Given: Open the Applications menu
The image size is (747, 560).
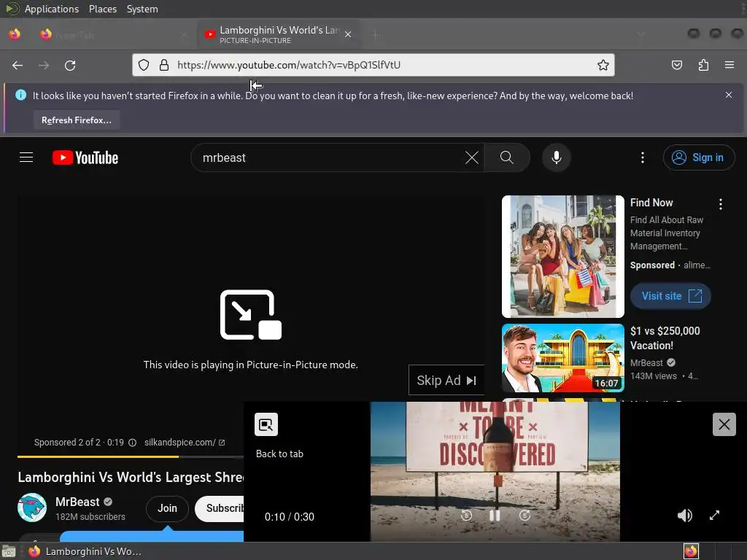Looking at the screenshot, I should [x=52, y=9].
